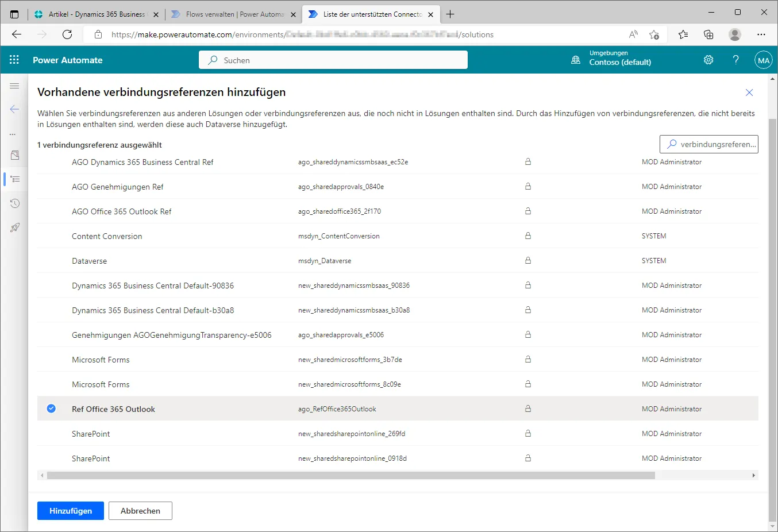
Task: Open a new browser tab
Action: (450, 14)
